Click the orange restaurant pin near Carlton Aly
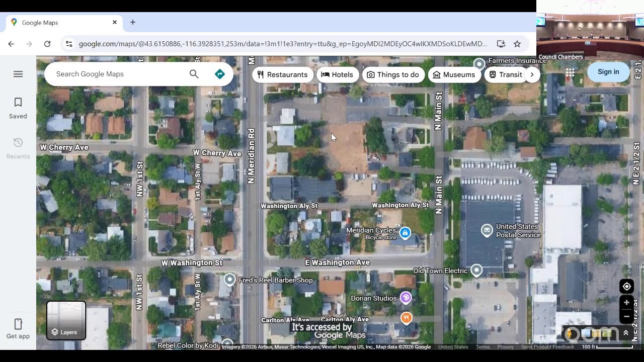This screenshot has width=644, height=362. point(406,318)
